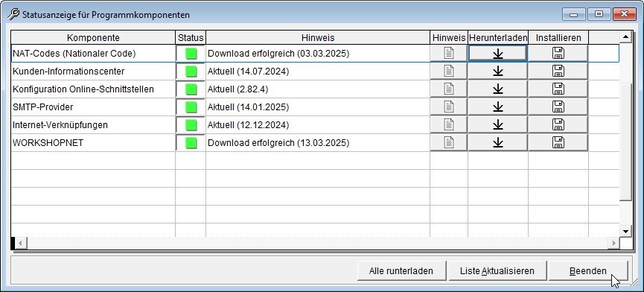Open hint document for NAT-Codes row

(448, 54)
